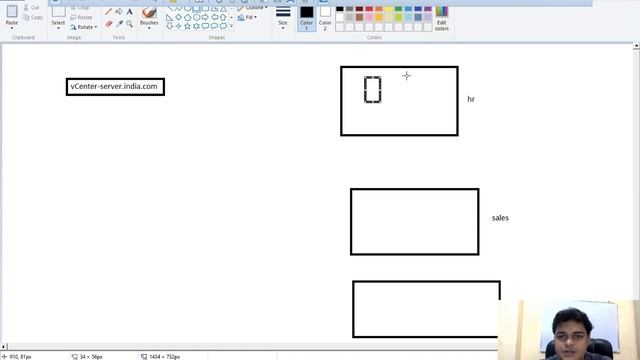
Task: Choose the diamond shape
Action: click(178, 18)
